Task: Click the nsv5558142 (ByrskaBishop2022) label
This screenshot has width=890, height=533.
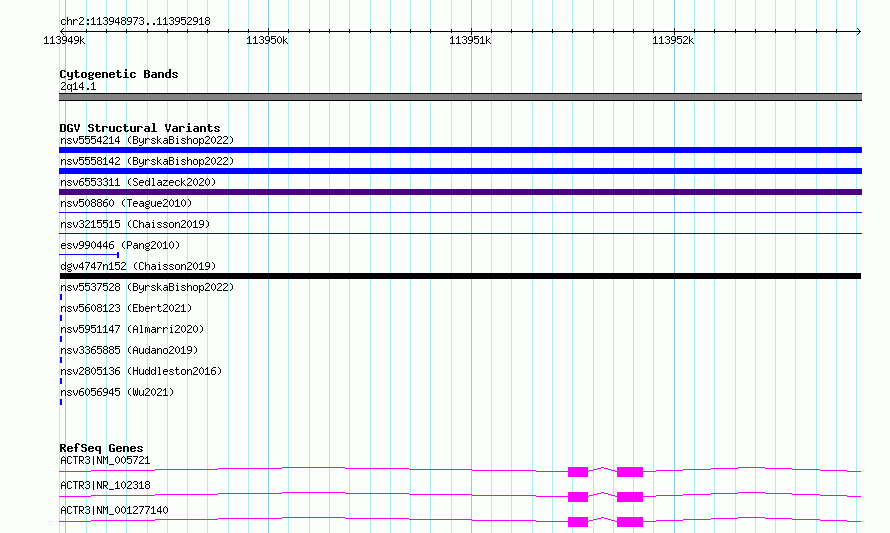Action: [147, 161]
